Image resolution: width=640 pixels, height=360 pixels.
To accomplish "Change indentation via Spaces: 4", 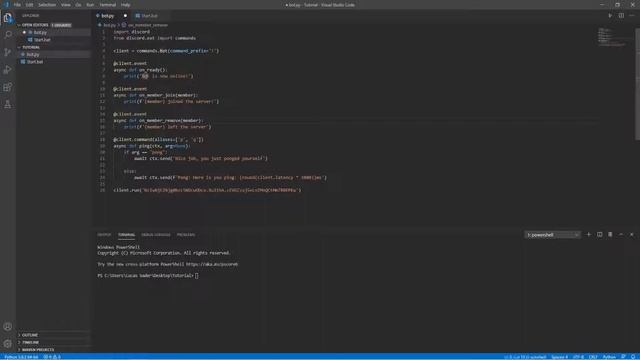I will click(x=560, y=357).
